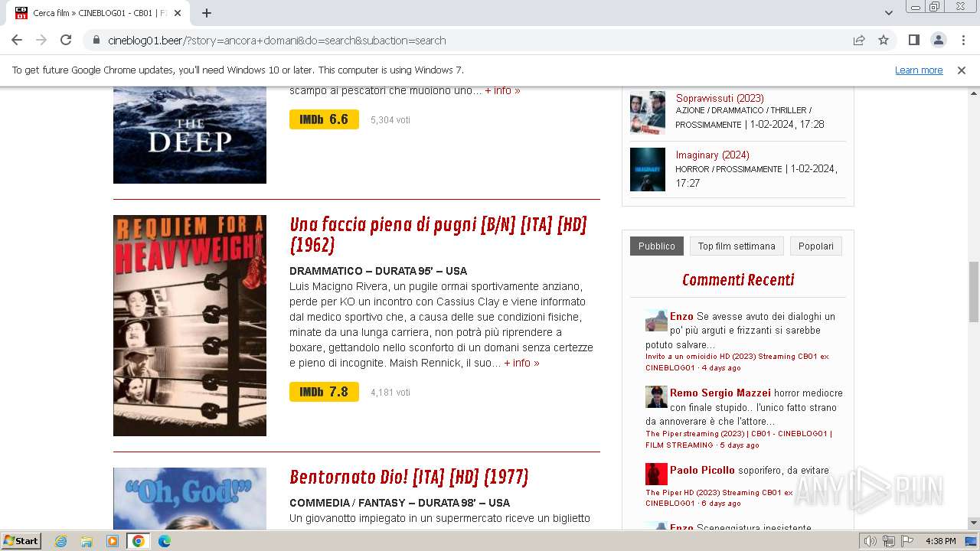The height and width of the screenshot is (551, 980).
Task: Open the Oh, God! poster thumbnail
Action: (x=190, y=498)
